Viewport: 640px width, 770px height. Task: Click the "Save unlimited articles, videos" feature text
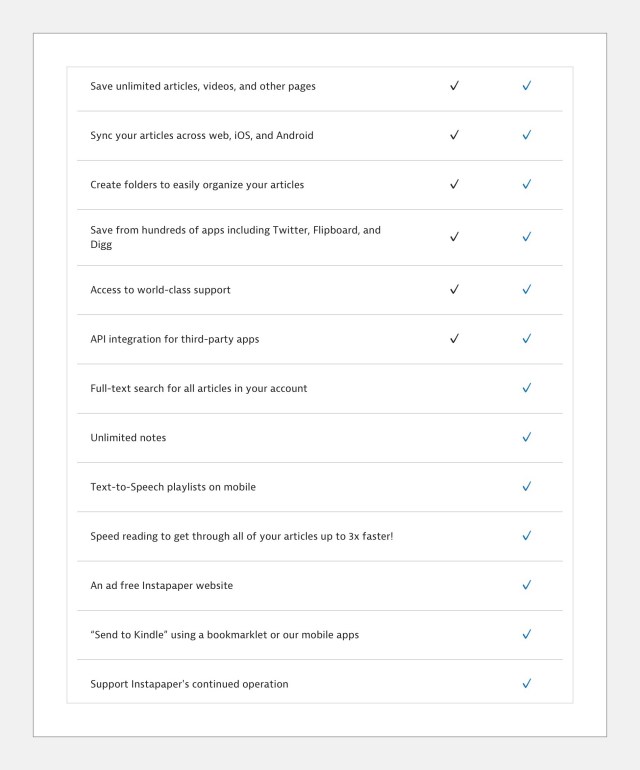point(202,86)
